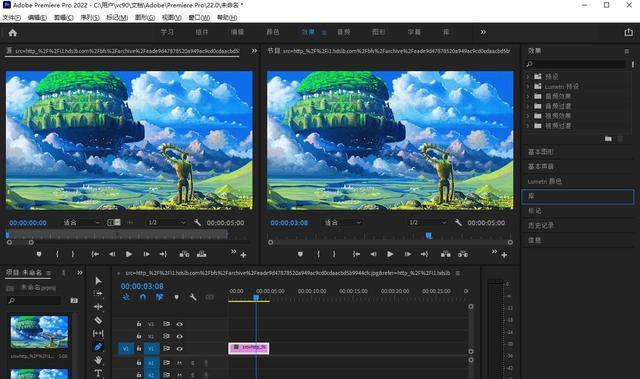Screen dimensions: 640x379
Task: Click Extract button in the Program monitor
Action: click(x=463, y=254)
